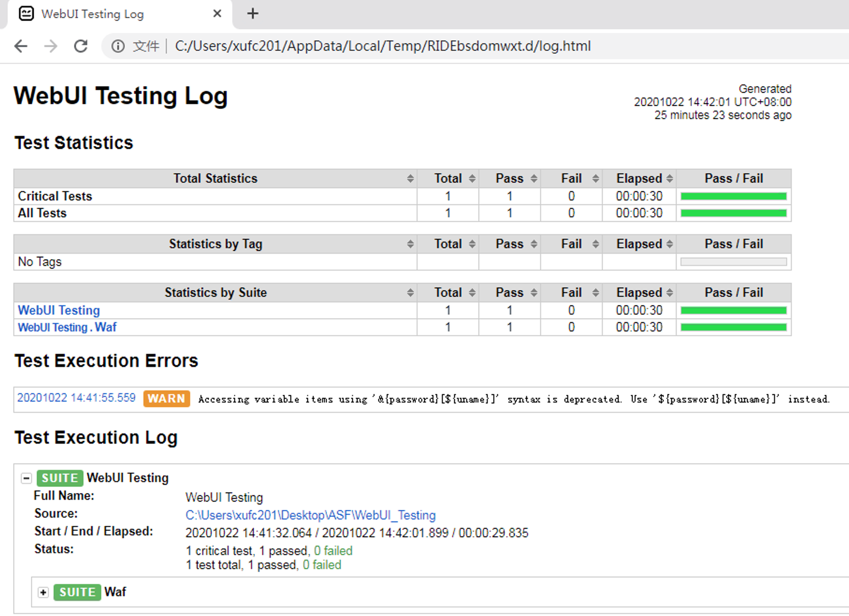This screenshot has height=616, width=849.
Task: Open a new browser tab
Action: click(x=253, y=14)
